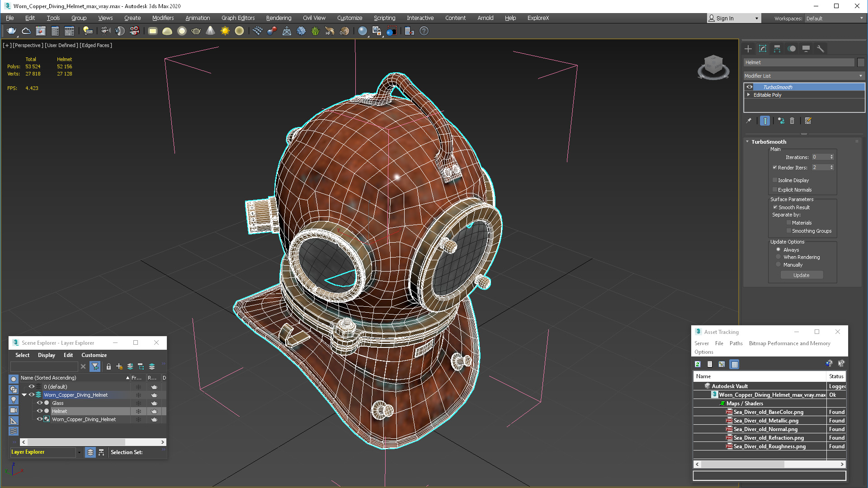Viewport: 868px width, 488px height.
Task: Click the teapot render icon in main toolbar
Action: point(11,31)
